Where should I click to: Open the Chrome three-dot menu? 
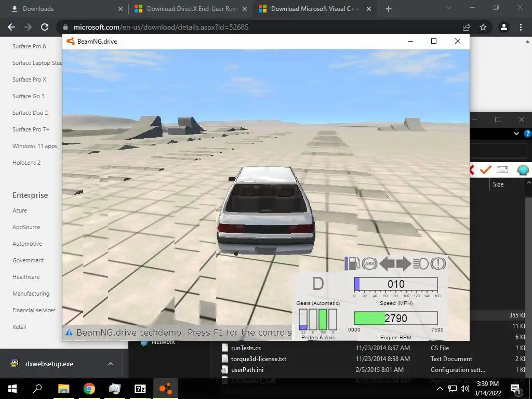(521, 27)
